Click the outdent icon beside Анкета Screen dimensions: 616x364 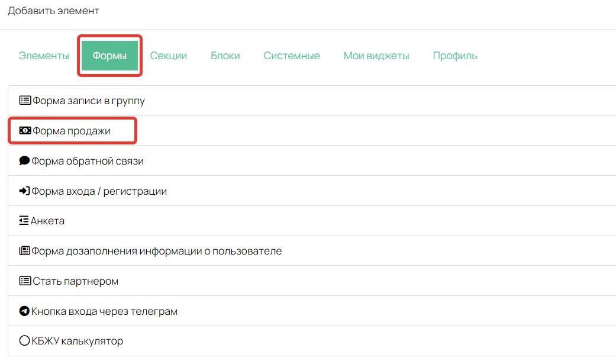click(x=24, y=221)
